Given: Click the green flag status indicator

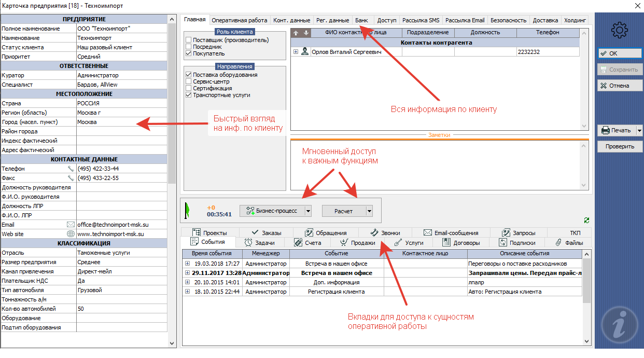Looking at the screenshot, I should coord(189,210).
